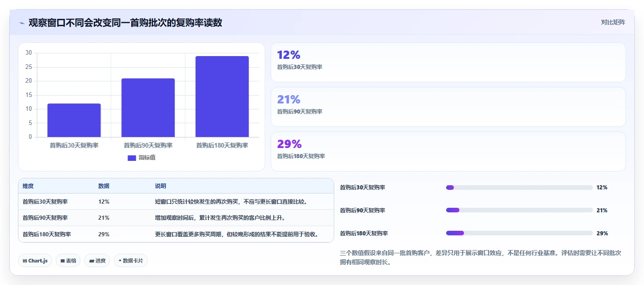
Task: Click the 首购后30天复购率 progress row label
Action: (x=362, y=188)
